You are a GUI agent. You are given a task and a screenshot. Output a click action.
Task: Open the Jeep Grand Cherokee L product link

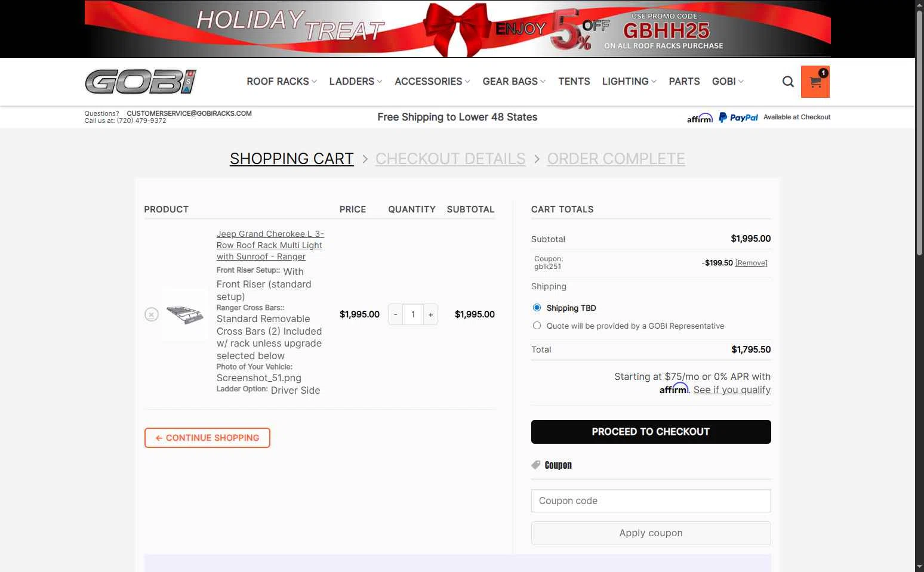click(x=270, y=245)
